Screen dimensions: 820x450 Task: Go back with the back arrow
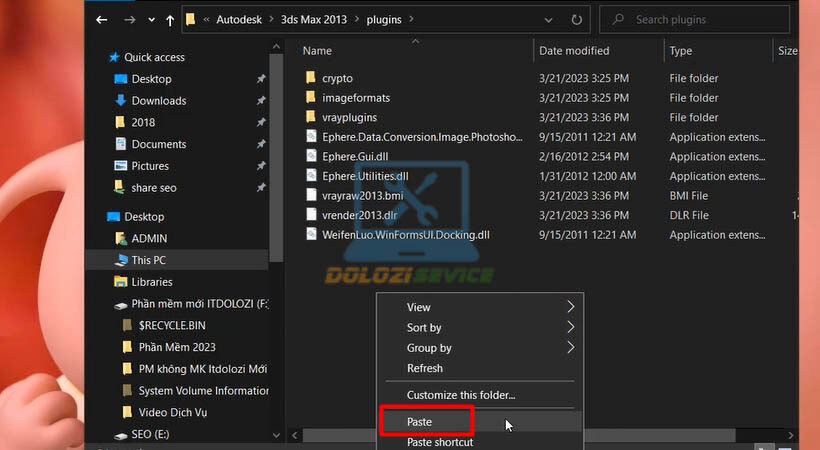[x=101, y=20]
